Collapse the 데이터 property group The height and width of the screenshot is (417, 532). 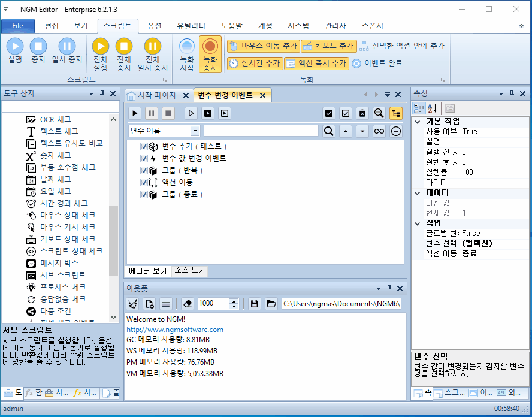point(418,193)
